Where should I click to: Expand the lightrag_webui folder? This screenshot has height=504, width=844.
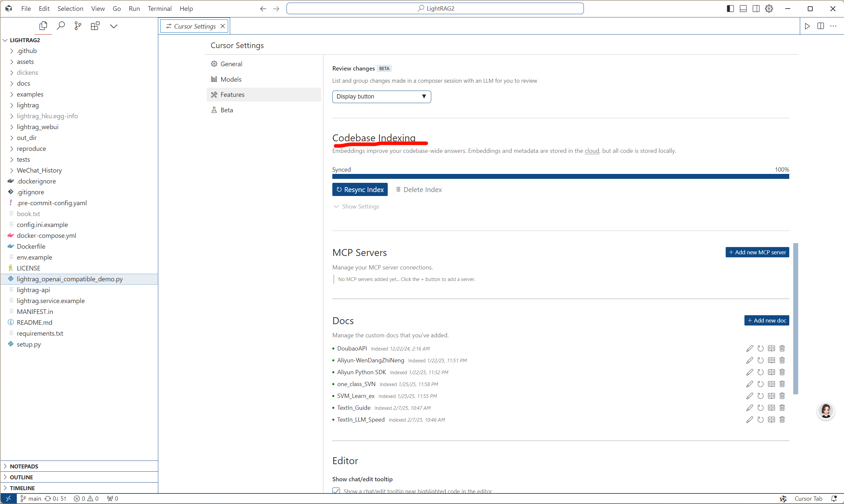pos(37,127)
